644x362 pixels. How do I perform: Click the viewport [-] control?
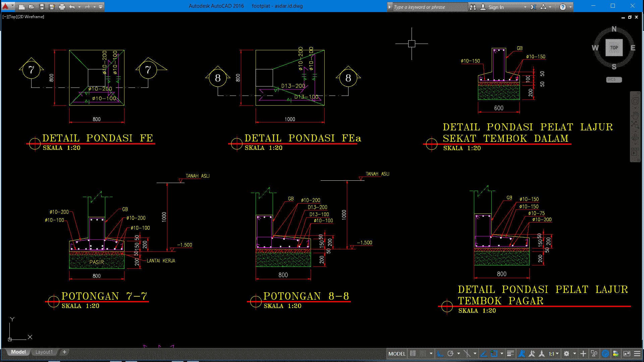point(5,17)
